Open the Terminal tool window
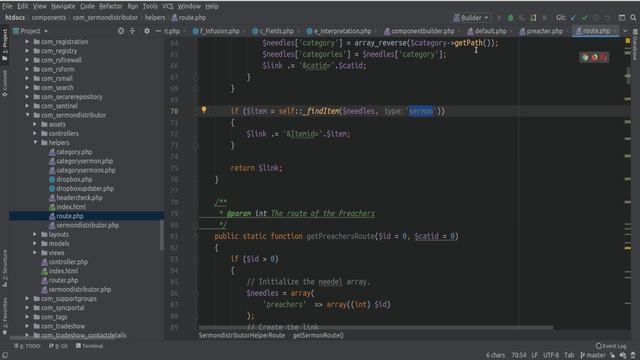The width and height of the screenshot is (640, 360). 89,346
